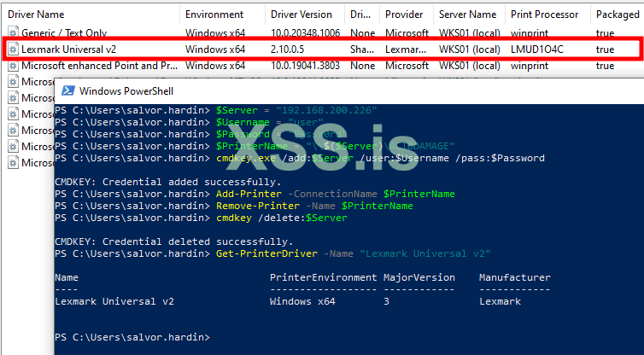Click MajorVersion value 3 in PowerShell output

coord(386,301)
